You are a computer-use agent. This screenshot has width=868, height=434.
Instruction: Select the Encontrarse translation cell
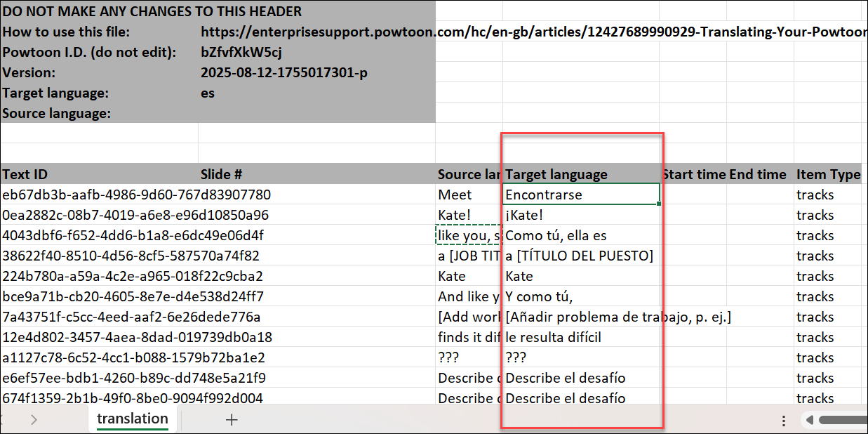pos(581,195)
